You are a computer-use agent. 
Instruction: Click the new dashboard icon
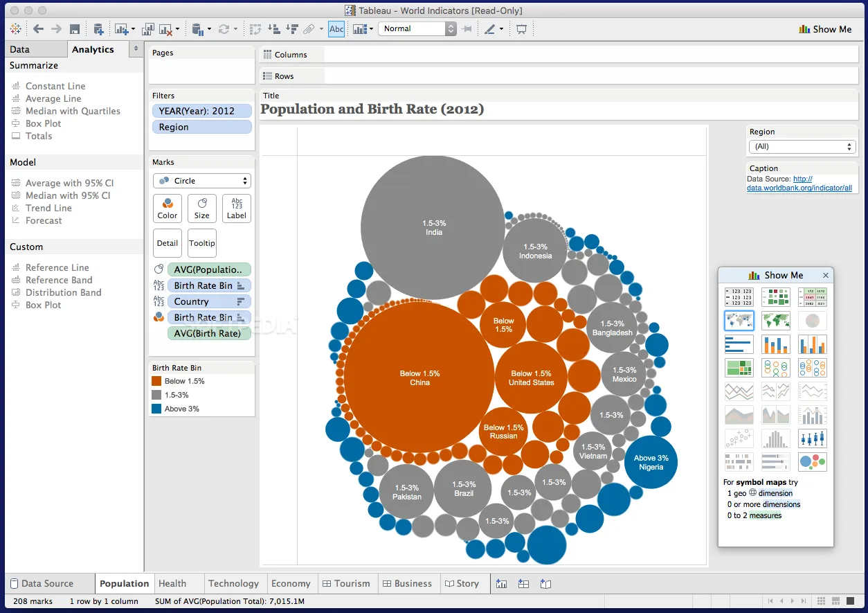click(523, 584)
